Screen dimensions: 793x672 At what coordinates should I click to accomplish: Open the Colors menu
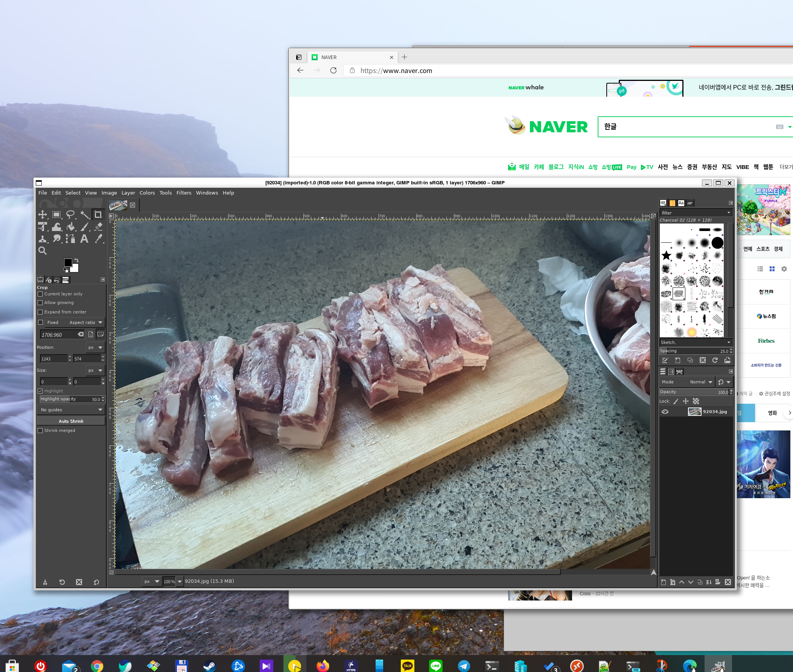tap(147, 193)
